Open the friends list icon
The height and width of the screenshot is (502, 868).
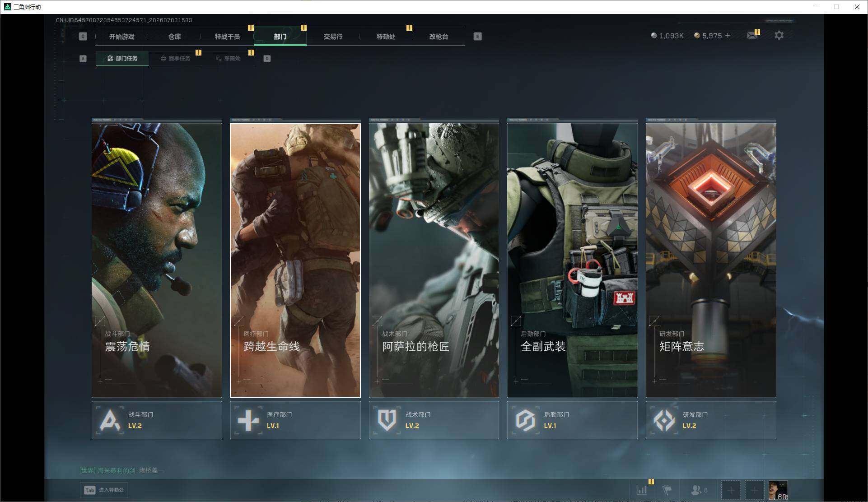click(699, 490)
